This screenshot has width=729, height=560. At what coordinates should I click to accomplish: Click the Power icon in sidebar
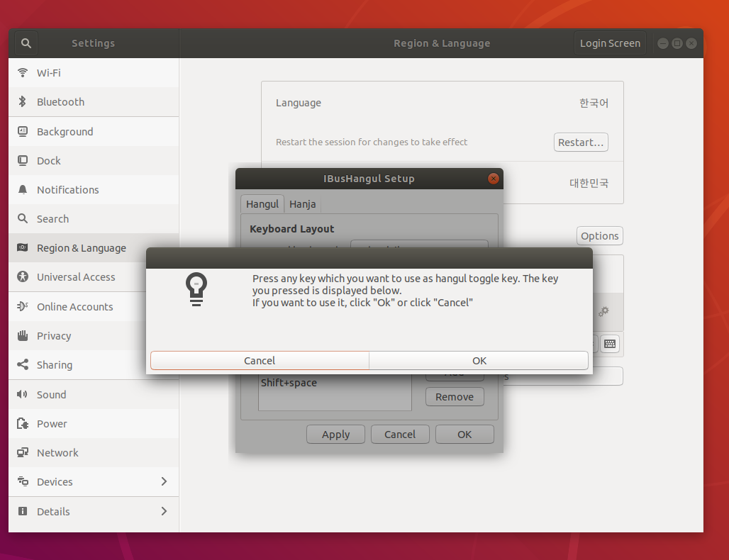point(22,423)
